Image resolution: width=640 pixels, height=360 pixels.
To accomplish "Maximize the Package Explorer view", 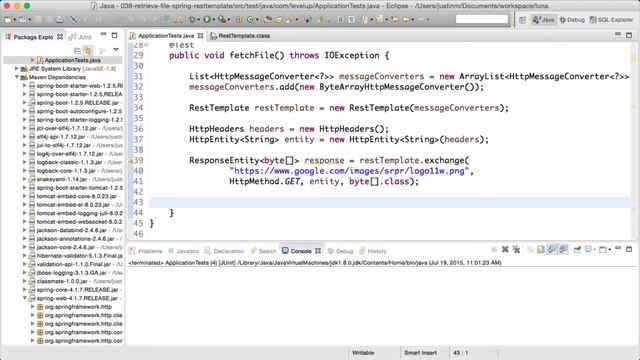I will tap(114, 36).
